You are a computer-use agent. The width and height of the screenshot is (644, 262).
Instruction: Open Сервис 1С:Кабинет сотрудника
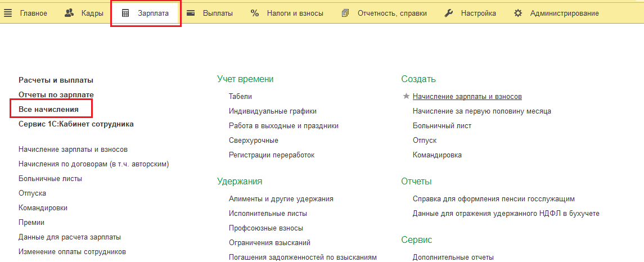click(x=76, y=124)
